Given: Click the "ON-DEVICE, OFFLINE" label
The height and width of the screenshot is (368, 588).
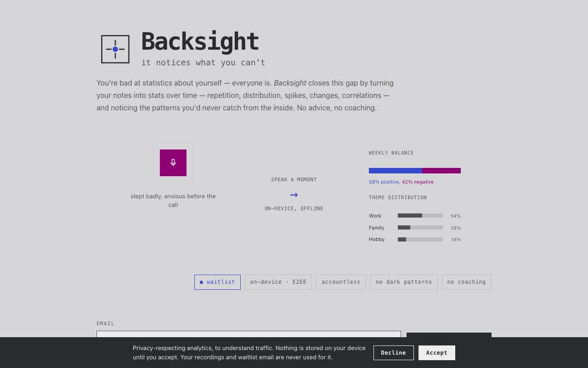Looking at the screenshot, I should [294, 208].
